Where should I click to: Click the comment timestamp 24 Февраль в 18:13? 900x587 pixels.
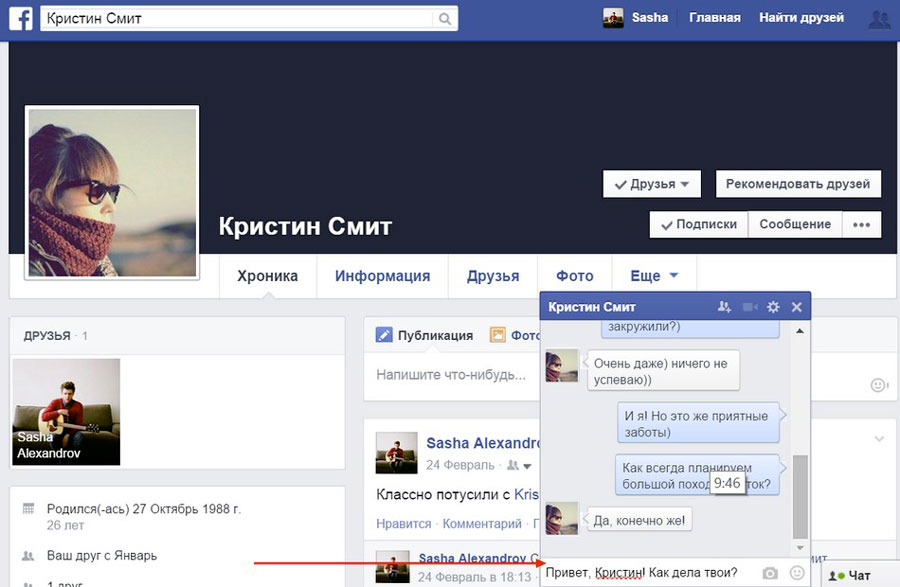[x=475, y=577]
